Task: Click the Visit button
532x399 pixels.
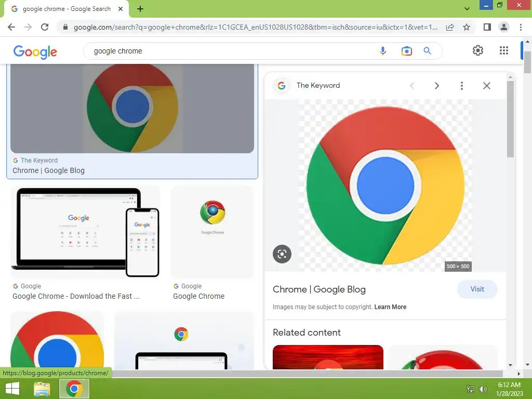Action: click(477, 289)
